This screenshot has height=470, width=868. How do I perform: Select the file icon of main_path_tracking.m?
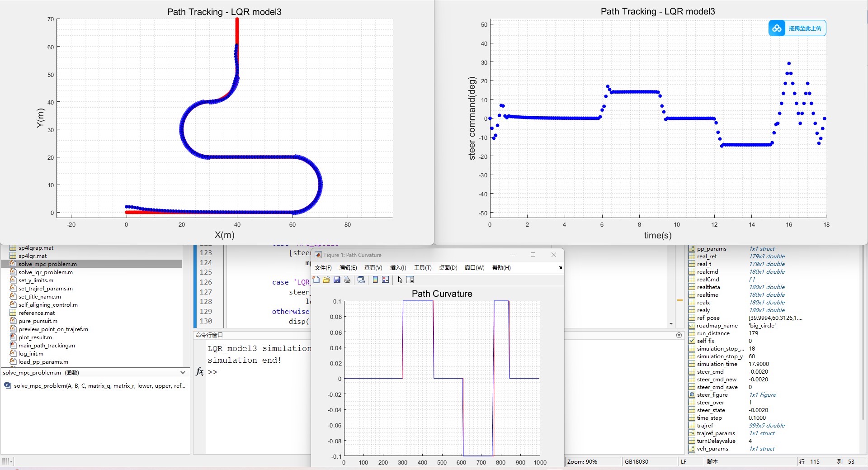(13, 346)
